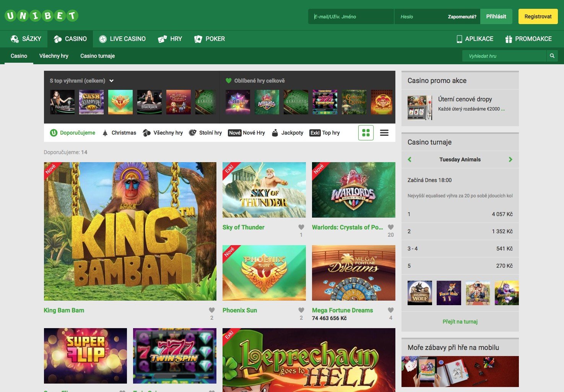Open Promoakce page

[x=528, y=39]
